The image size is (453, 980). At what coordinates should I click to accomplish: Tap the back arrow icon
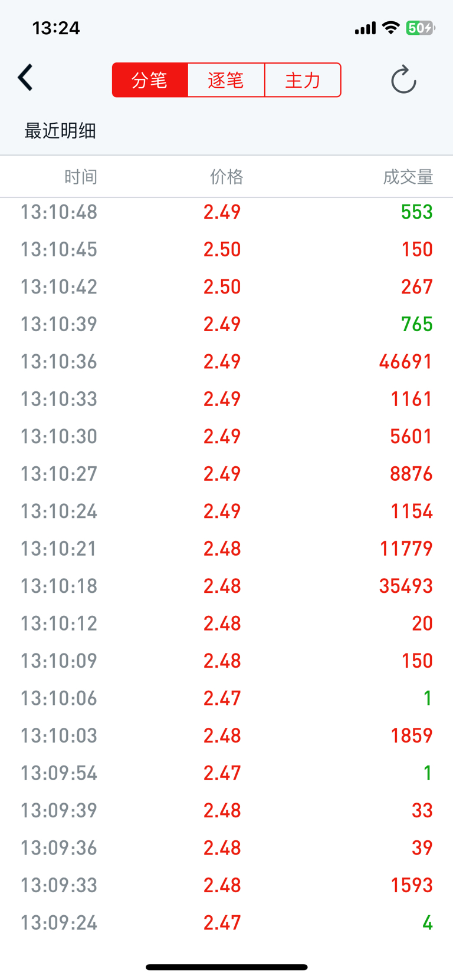(x=25, y=78)
